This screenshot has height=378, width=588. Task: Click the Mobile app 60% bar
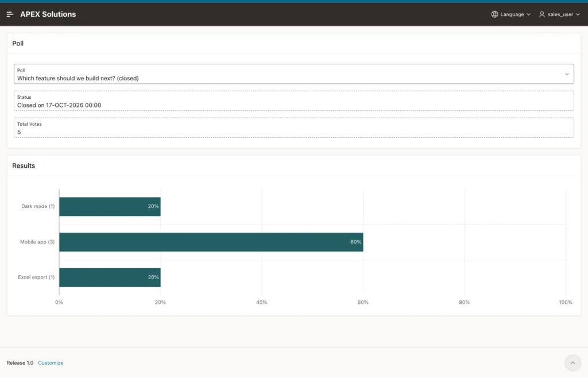click(211, 242)
